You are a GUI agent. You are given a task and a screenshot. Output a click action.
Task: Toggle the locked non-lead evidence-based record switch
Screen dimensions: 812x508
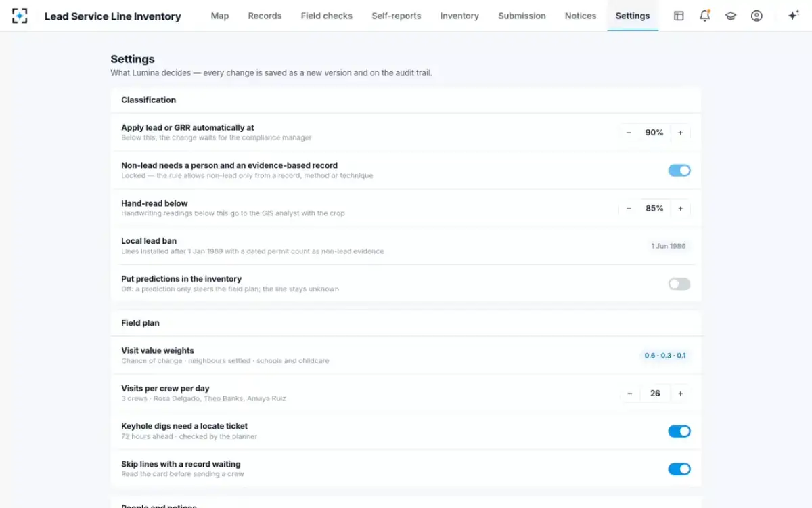679,171
